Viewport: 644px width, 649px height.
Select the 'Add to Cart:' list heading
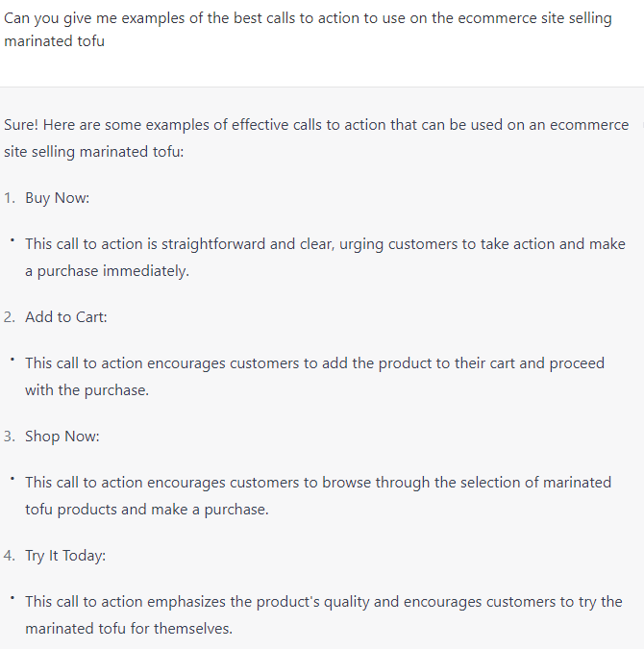click(66, 317)
